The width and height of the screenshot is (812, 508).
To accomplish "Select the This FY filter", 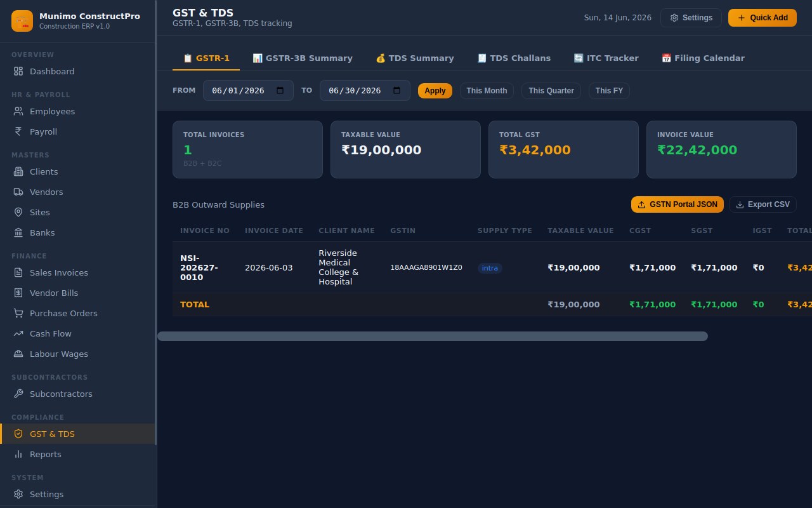I will click(609, 91).
